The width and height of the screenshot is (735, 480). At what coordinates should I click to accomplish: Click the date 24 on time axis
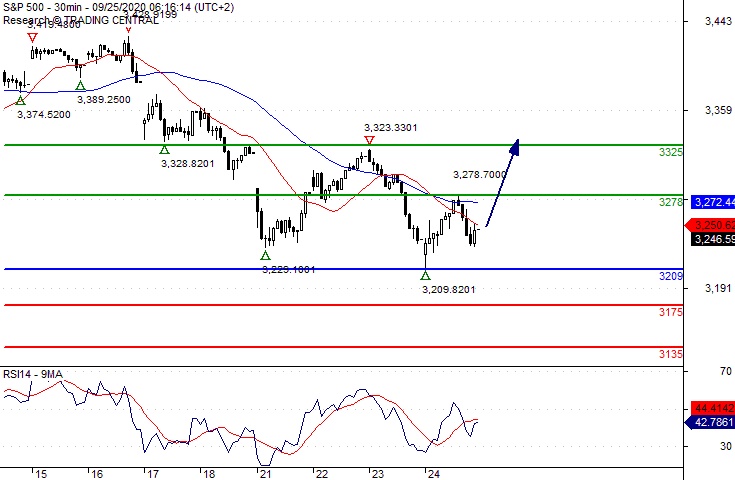click(434, 474)
